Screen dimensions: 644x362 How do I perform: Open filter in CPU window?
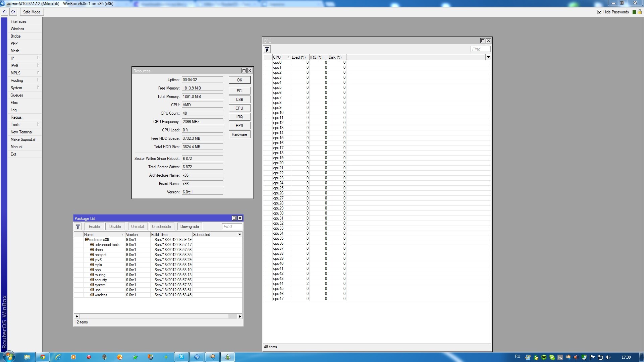[x=267, y=49]
